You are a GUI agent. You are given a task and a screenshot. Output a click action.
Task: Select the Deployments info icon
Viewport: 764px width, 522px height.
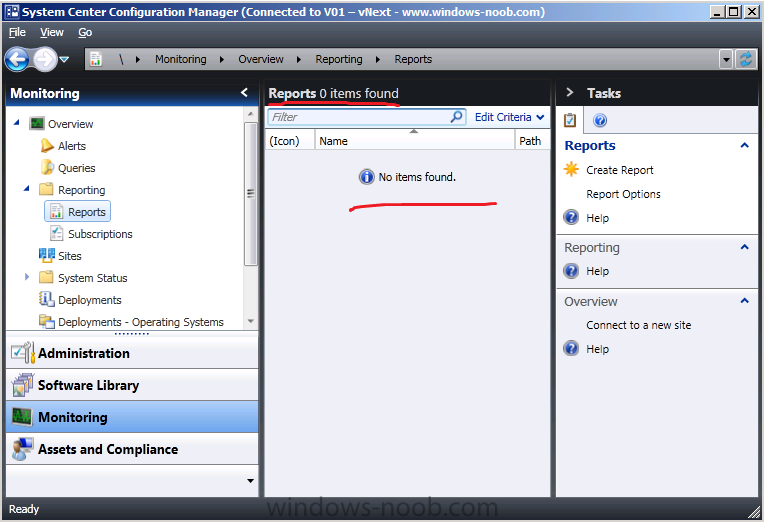[47, 299]
